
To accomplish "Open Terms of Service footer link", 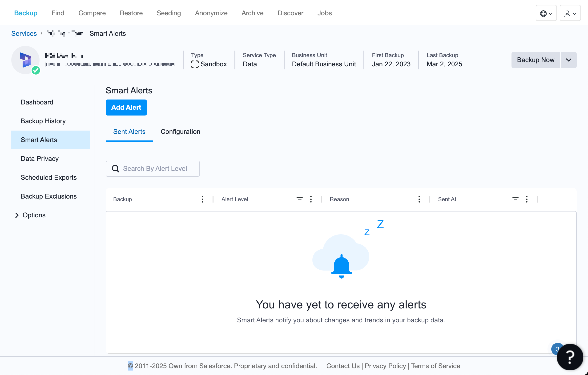I will coord(435,366).
